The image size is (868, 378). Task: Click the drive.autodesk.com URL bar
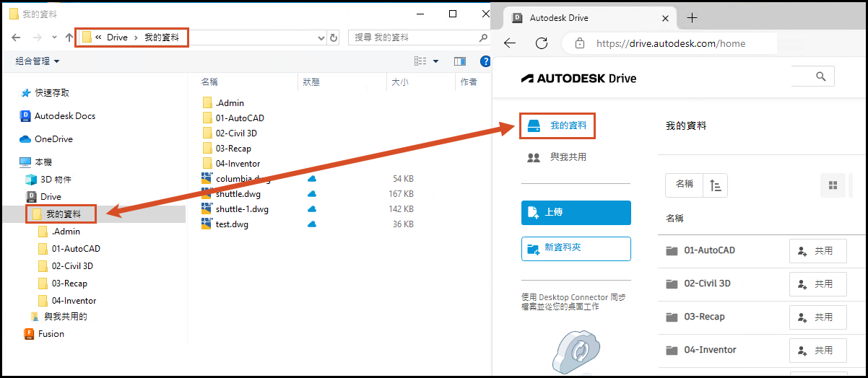click(x=670, y=43)
